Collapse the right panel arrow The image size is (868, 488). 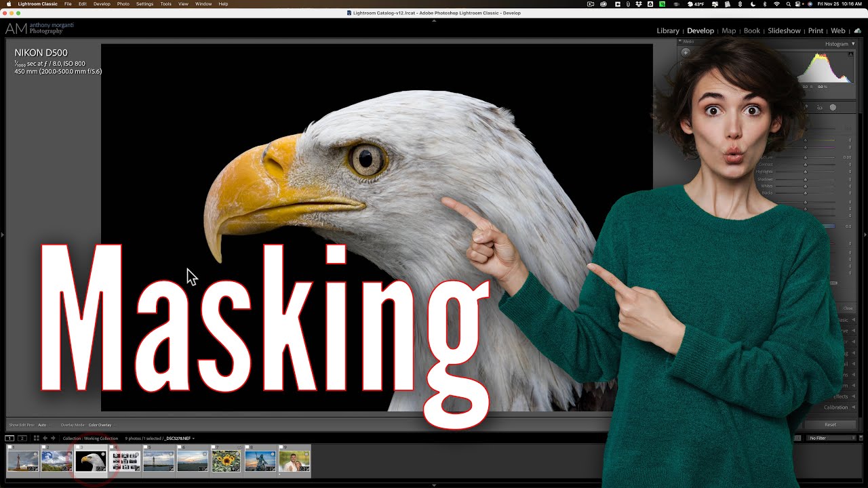[x=865, y=235]
